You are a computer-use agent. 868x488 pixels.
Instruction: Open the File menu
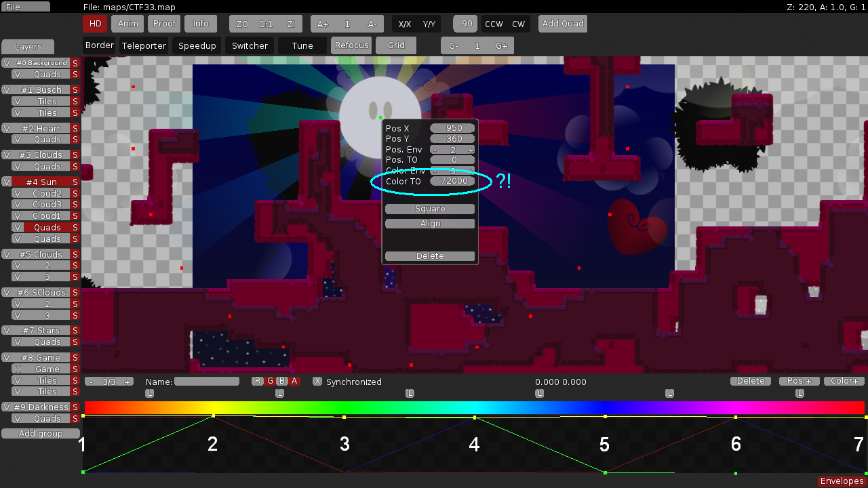[25, 7]
